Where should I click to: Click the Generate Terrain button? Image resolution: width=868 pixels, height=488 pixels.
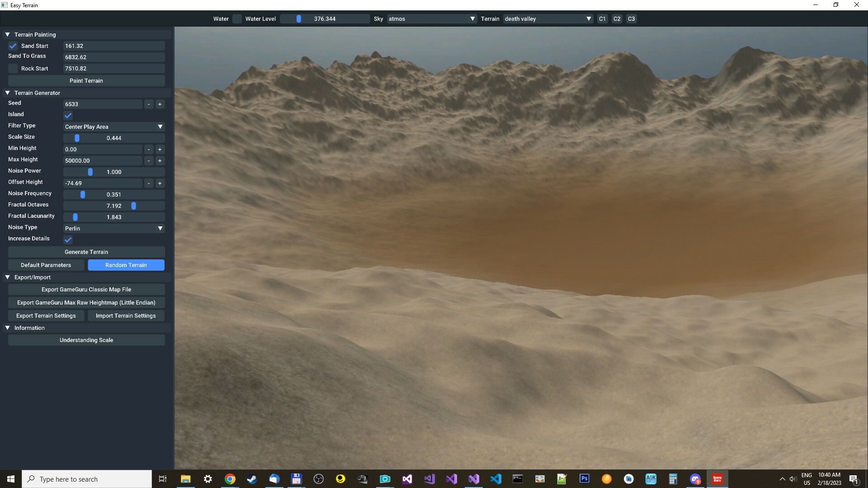pyautogui.click(x=86, y=252)
